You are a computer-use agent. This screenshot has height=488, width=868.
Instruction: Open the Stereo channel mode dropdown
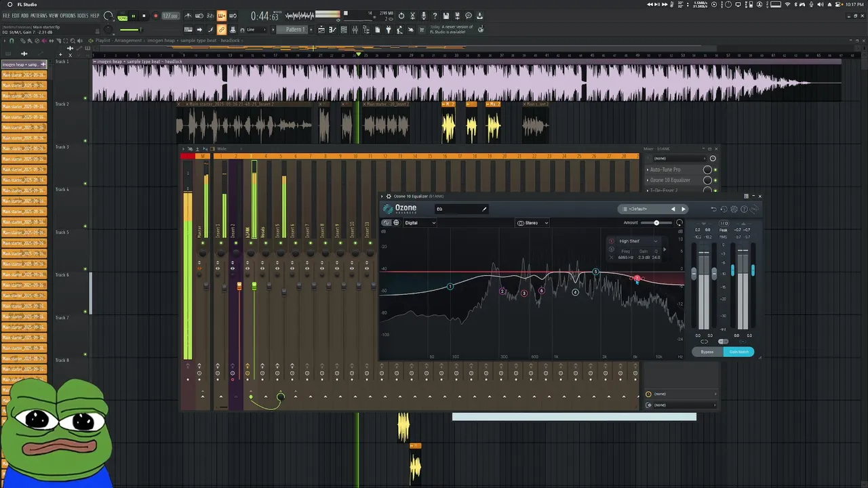point(532,222)
